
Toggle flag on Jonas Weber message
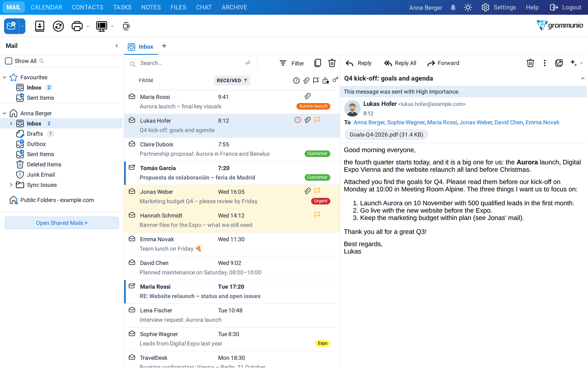tap(317, 191)
